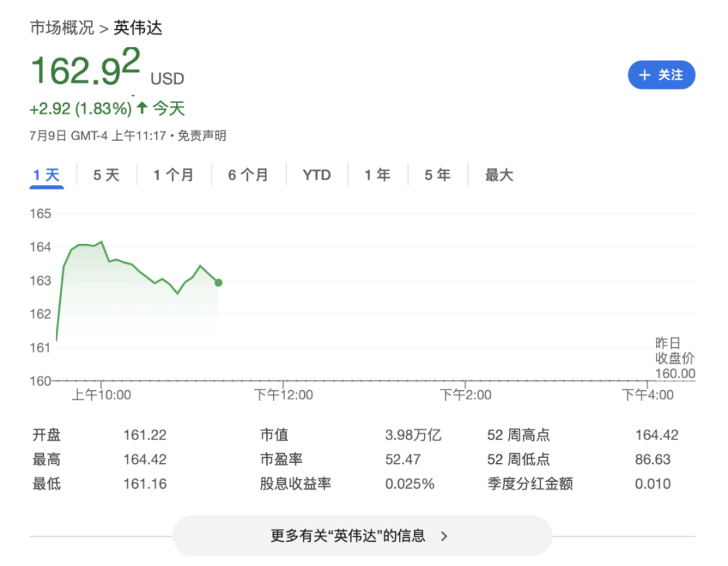Click the plus icon on the 关注 button

644,75
